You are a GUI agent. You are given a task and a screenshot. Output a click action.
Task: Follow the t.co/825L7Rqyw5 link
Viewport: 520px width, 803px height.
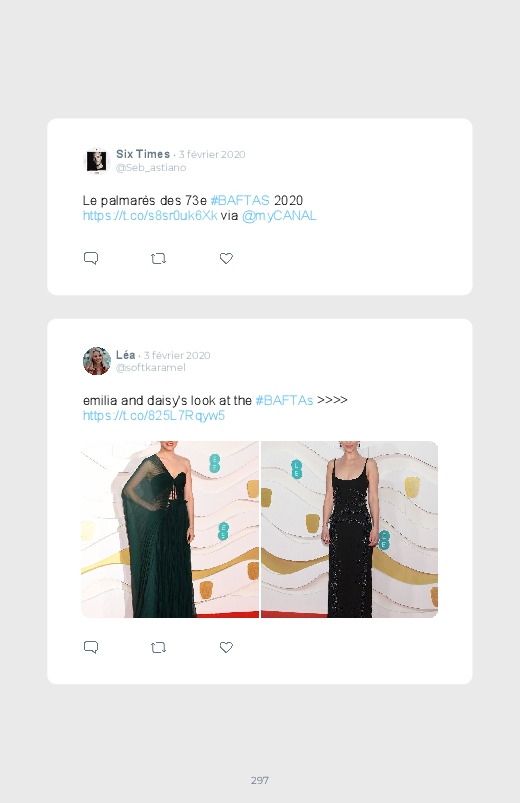[154, 415]
